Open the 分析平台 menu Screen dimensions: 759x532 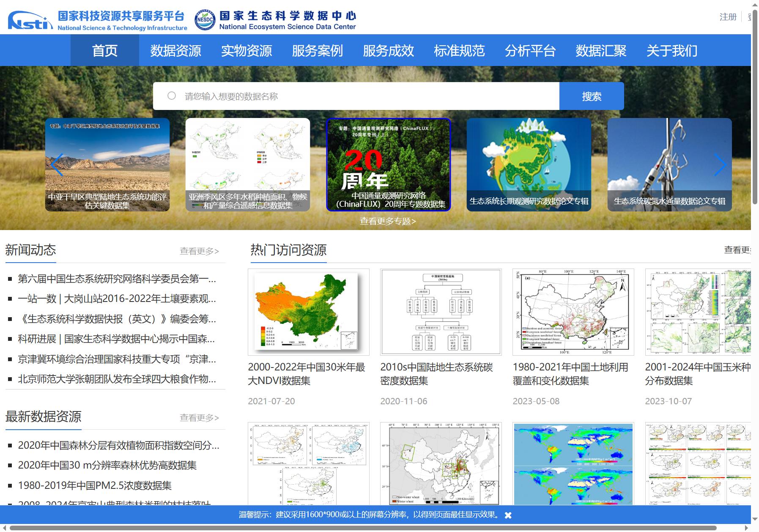530,50
